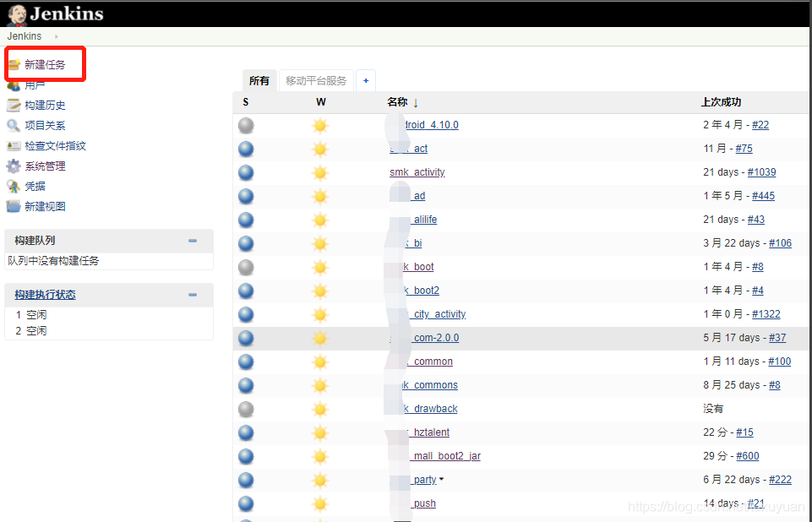Click the 项目关系 magnifier icon

pos(14,125)
